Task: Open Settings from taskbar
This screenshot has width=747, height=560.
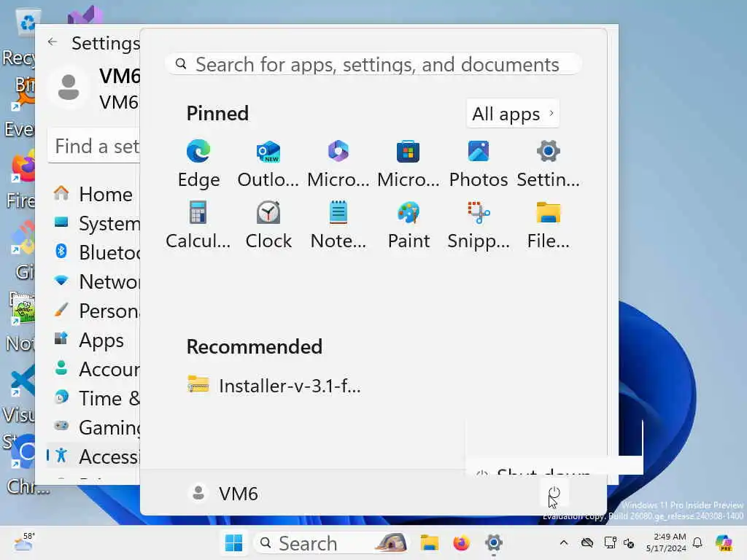Action: pos(494,542)
